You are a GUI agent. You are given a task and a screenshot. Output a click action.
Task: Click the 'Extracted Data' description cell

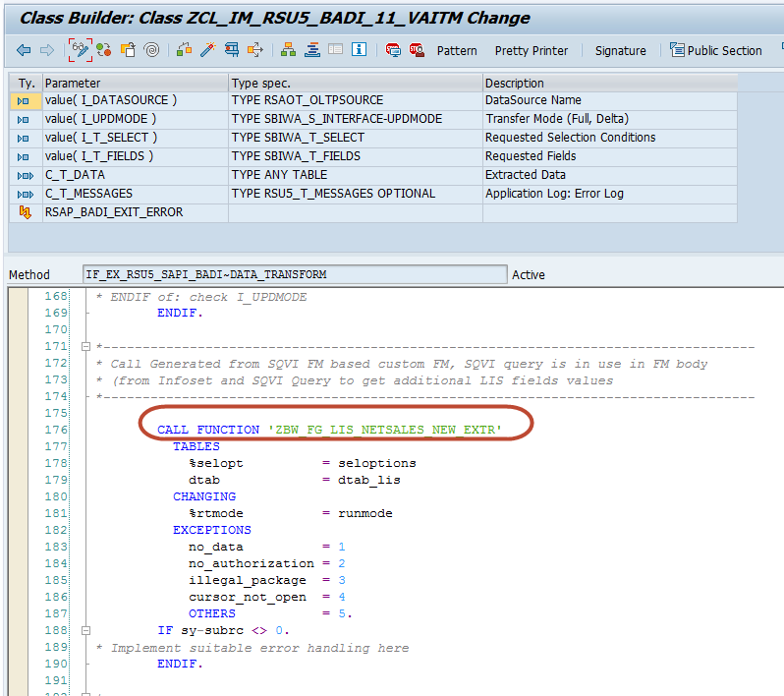coord(610,175)
